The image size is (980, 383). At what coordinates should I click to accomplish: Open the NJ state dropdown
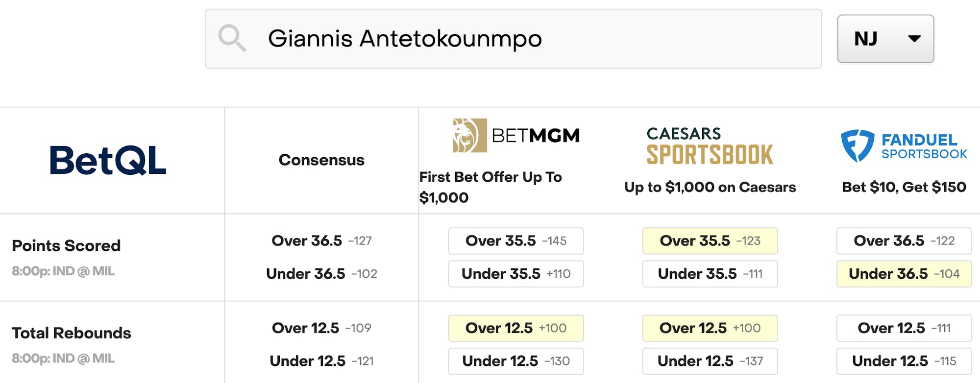(x=885, y=39)
